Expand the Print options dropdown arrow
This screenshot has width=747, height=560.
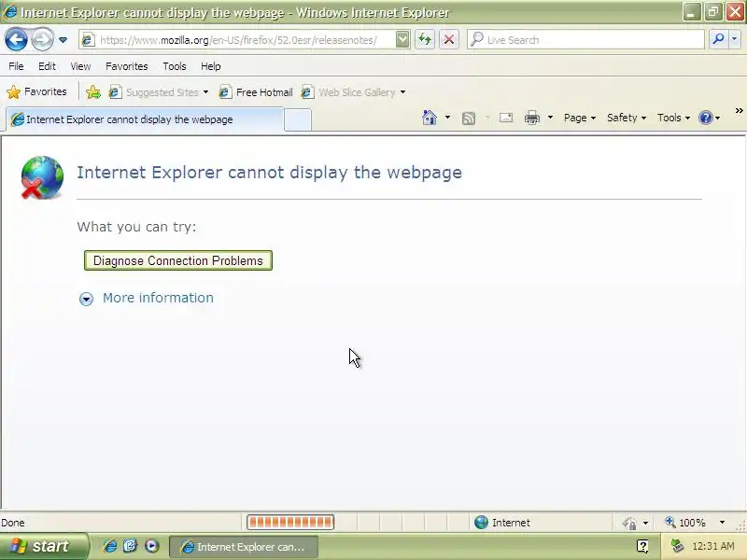point(550,118)
